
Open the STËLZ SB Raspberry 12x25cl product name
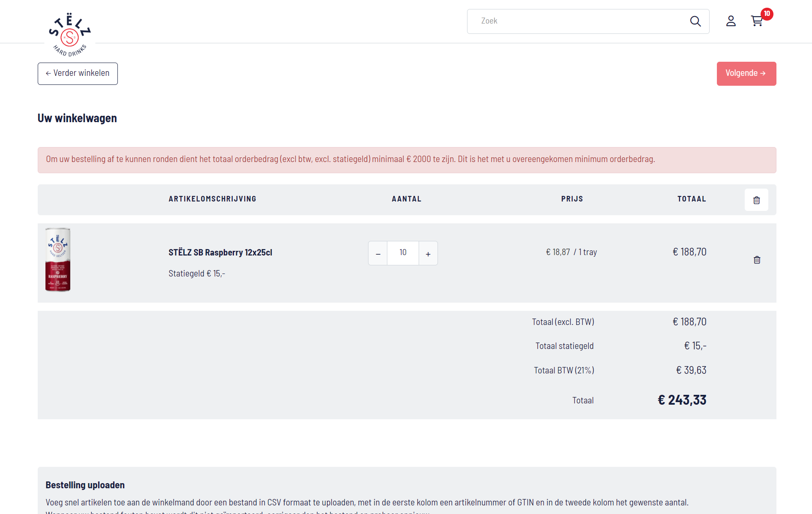pos(220,252)
